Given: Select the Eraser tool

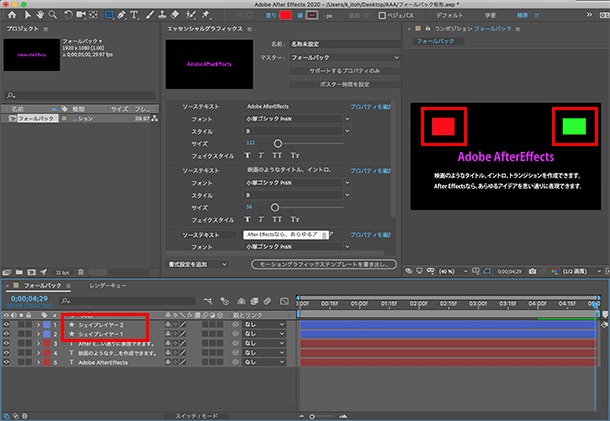Looking at the screenshot, I should 175,15.
